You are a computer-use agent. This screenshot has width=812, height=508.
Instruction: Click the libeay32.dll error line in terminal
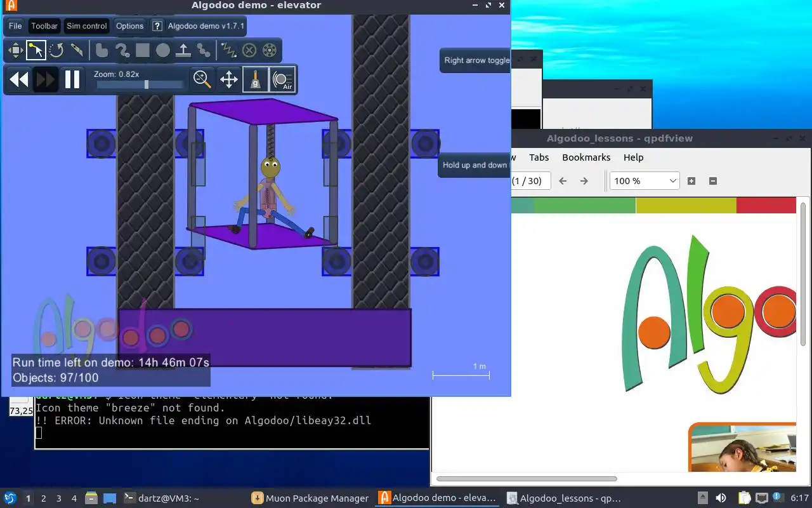tap(203, 420)
